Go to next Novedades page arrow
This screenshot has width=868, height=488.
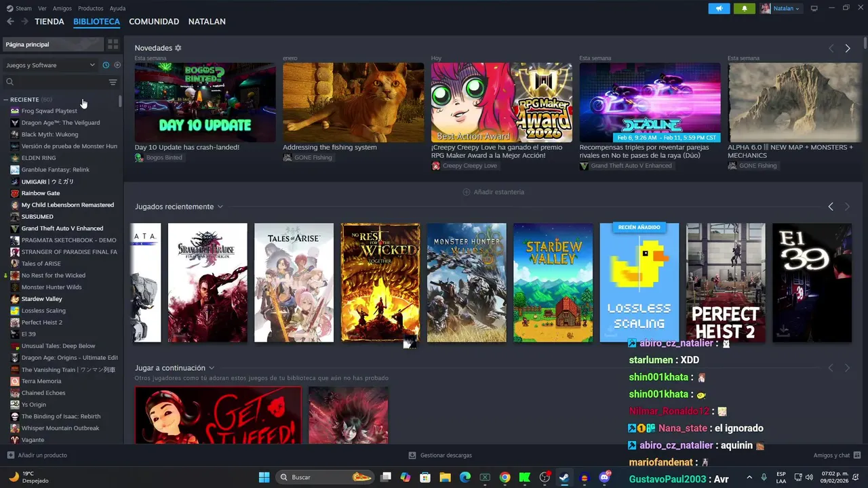pos(848,48)
